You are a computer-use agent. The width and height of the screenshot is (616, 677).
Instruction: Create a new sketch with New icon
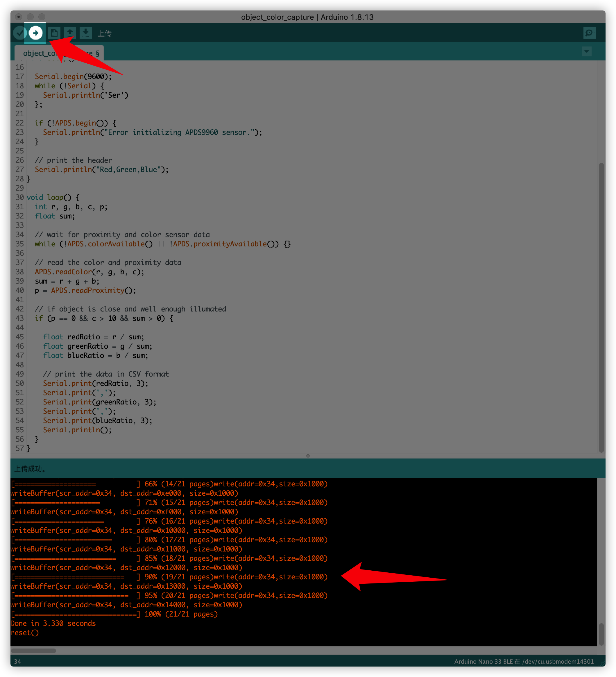click(x=54, y=33)
